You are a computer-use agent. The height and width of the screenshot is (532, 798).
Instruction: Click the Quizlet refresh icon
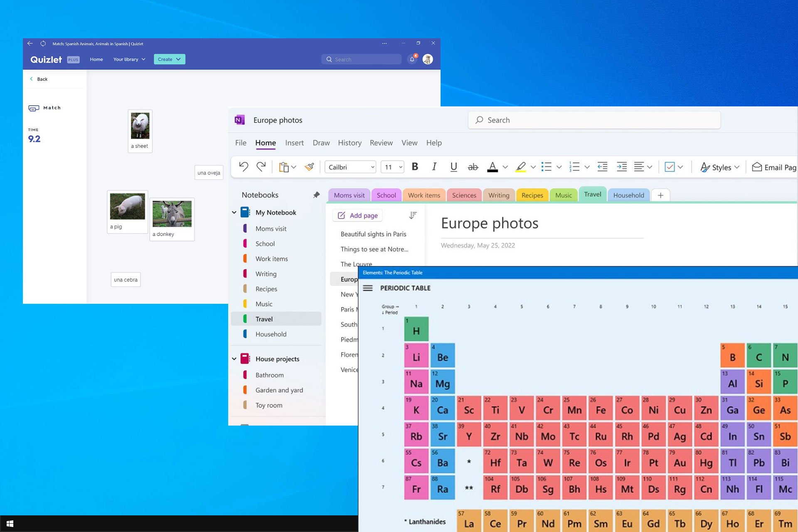click(43, 43)
